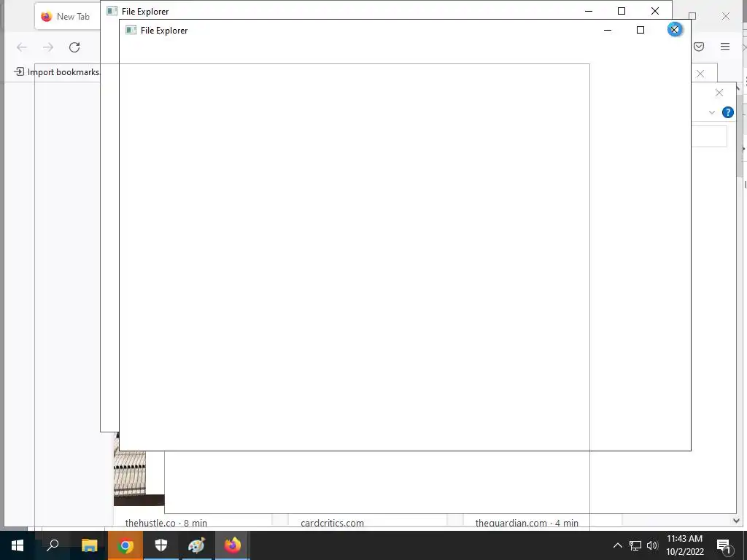Close the front File Explorer window
Image resolution: width=747 pixels, height=560 pixels.
pos(674,29)
